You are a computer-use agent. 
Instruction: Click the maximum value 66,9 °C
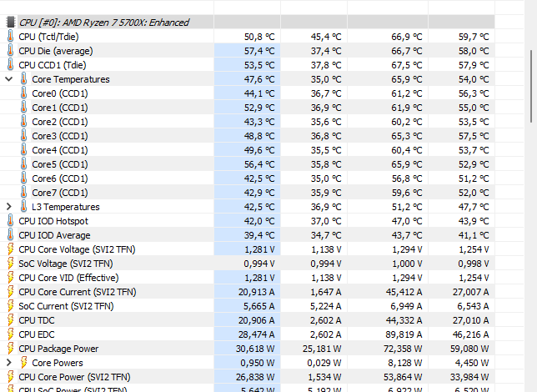coord(407,37)
